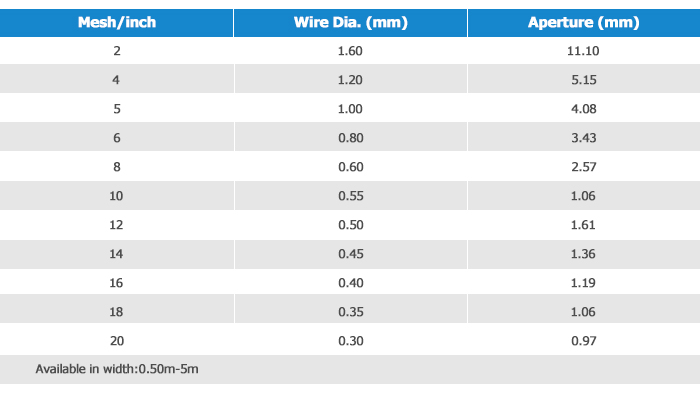Click wire diameter 0.40 cell
The height and width of the screenshot is (393, 700).
pos(350,282)
